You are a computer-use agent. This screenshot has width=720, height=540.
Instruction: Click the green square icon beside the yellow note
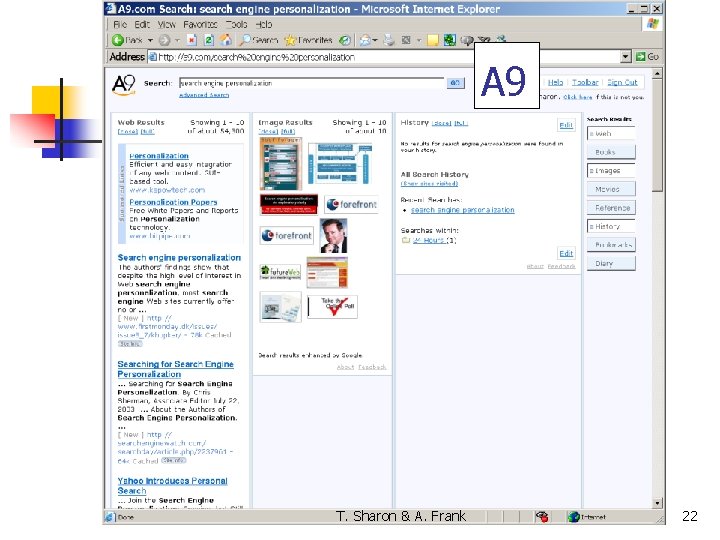(450, 40)
